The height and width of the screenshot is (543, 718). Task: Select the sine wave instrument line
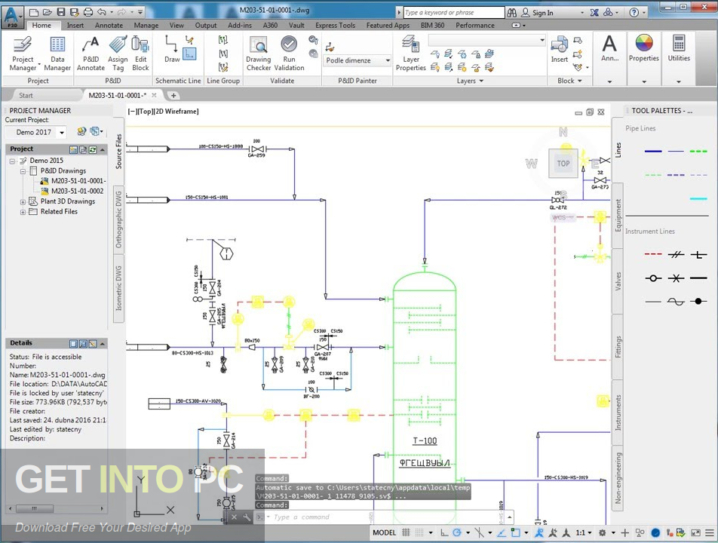(x=675, y=301)
